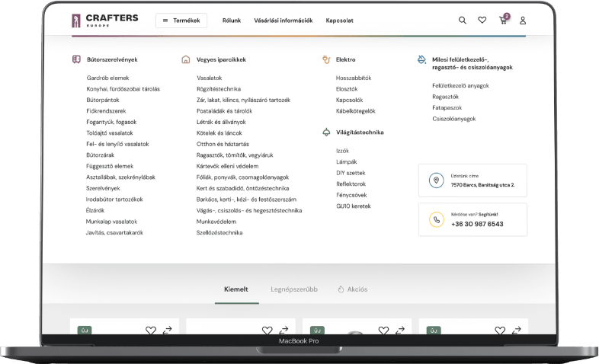Click the Elektro plug icon

click(x=326, y=59)
